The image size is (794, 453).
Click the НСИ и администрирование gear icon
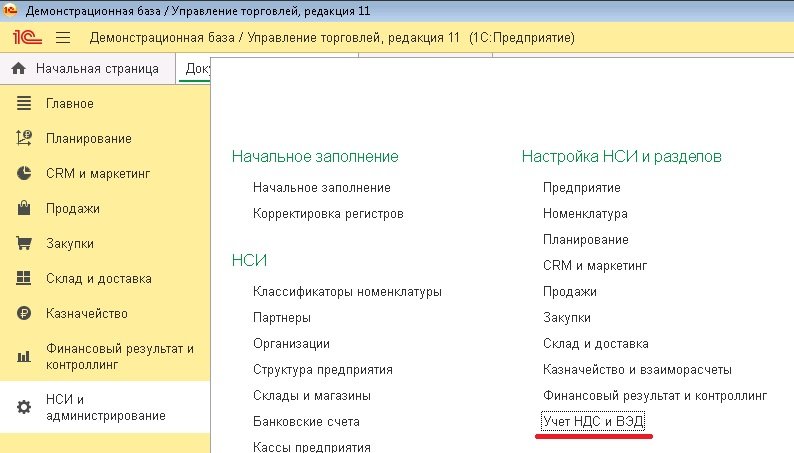tap(24, 407)
